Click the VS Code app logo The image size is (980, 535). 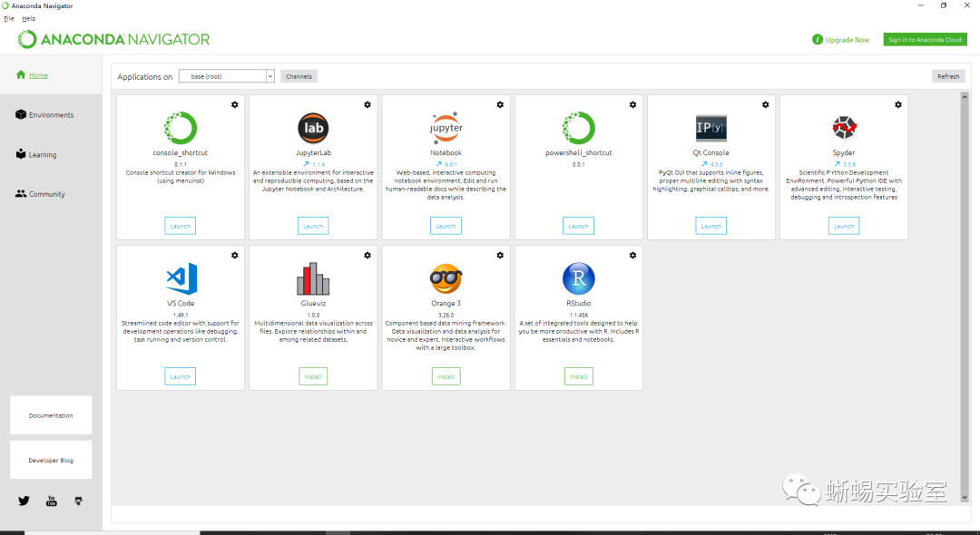[x=181, y=278]
